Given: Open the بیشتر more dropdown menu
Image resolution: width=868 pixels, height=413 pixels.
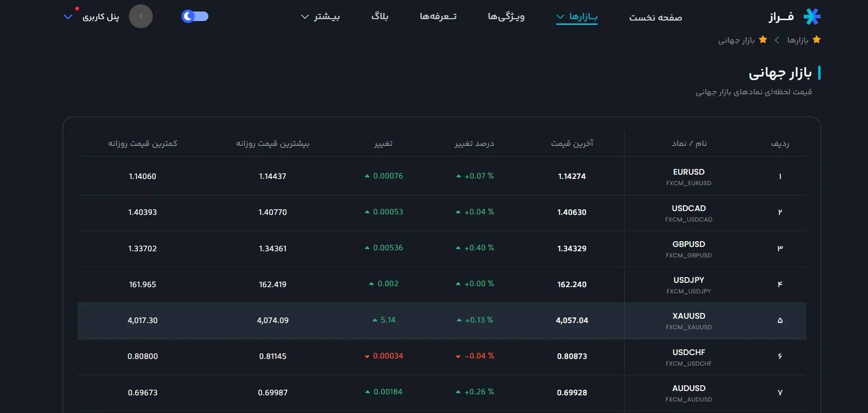Looking at the screenshot, I should 320,17.
